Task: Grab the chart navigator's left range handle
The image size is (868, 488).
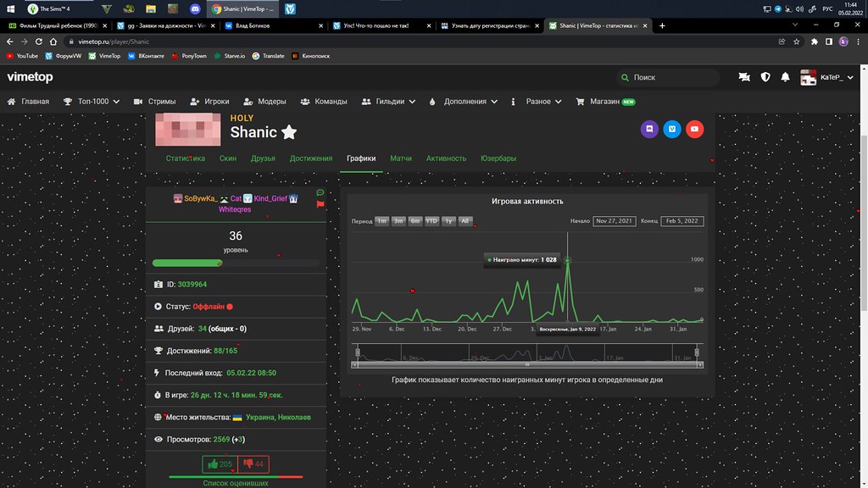Action: pos(358,352)
